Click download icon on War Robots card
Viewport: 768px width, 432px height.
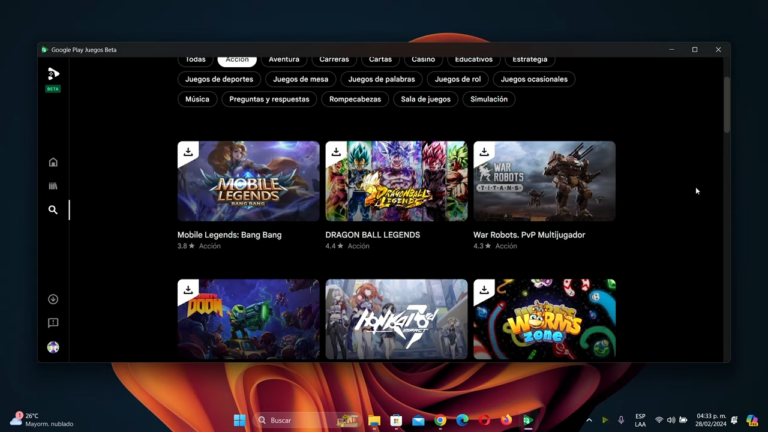484,151
